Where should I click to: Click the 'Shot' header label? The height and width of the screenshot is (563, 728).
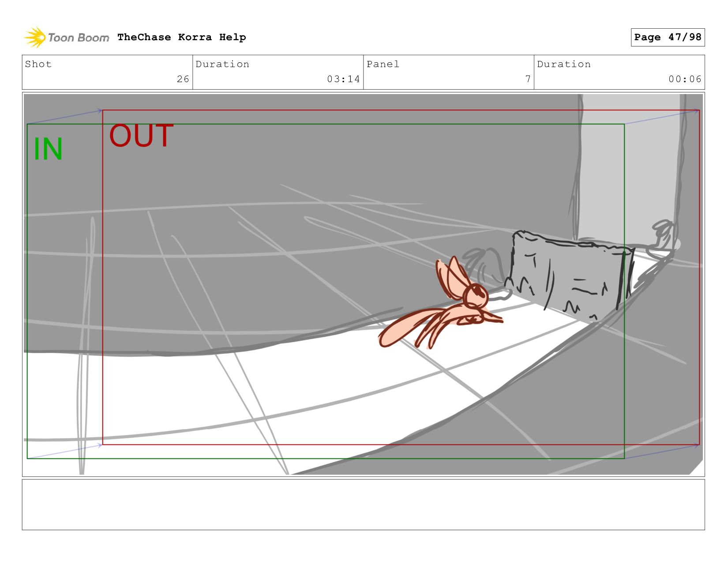tap(38, 64)
